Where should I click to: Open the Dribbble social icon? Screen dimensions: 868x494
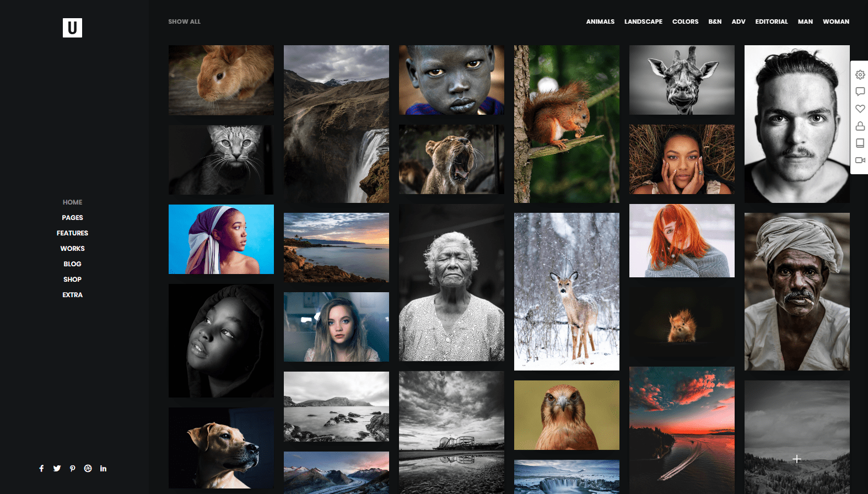88,469
